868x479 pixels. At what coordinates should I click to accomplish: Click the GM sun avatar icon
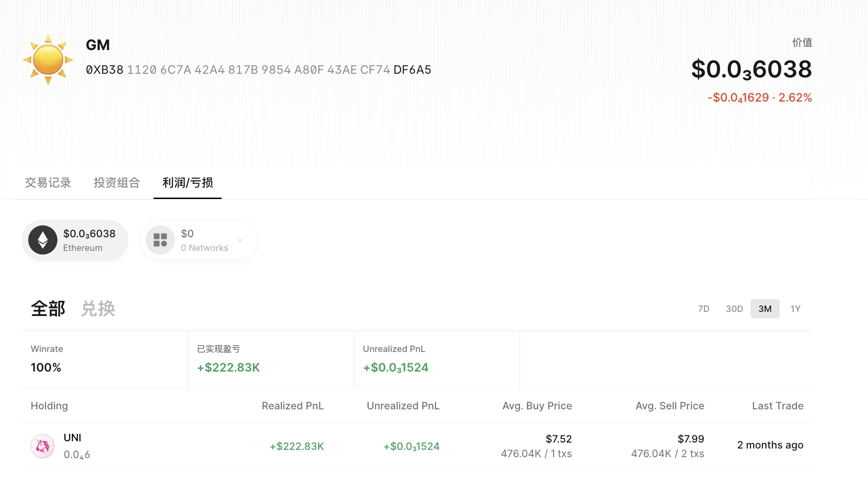pos(48,60)
